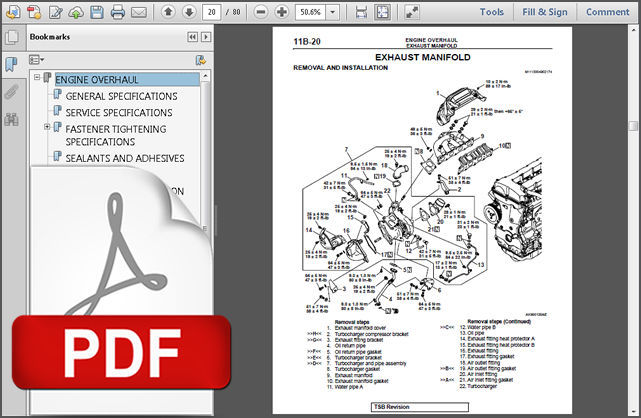Click the TSB Revision box on page
641x418 pixels.
(x=420, y=407)
